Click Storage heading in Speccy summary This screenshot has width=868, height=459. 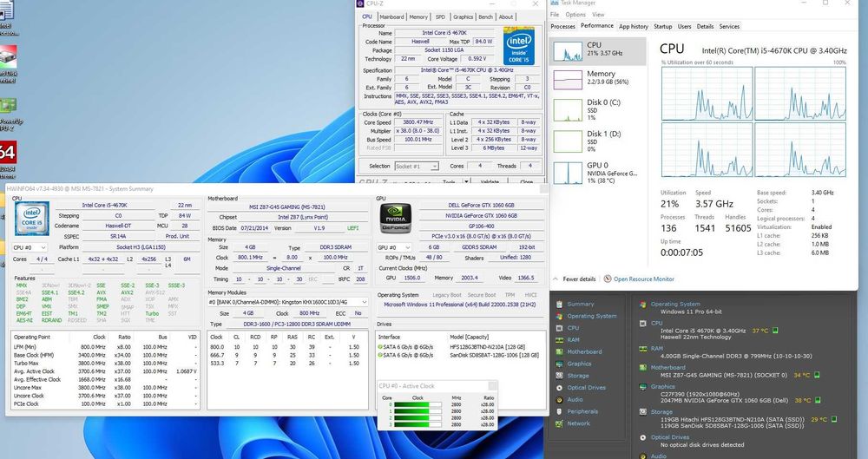click(x=661, y=412)
